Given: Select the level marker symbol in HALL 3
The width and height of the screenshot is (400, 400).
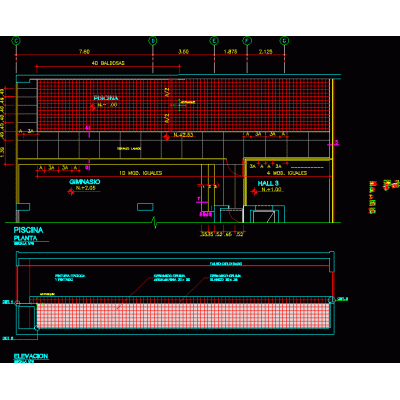Looking at the screenshot, I should click(x=254, y=192).
